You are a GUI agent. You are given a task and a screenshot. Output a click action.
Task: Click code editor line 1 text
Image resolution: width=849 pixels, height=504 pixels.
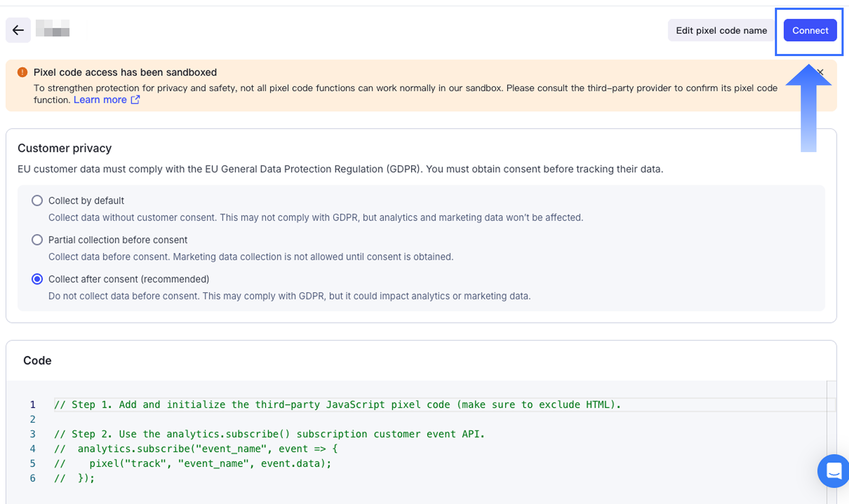[x=337, y=404]
